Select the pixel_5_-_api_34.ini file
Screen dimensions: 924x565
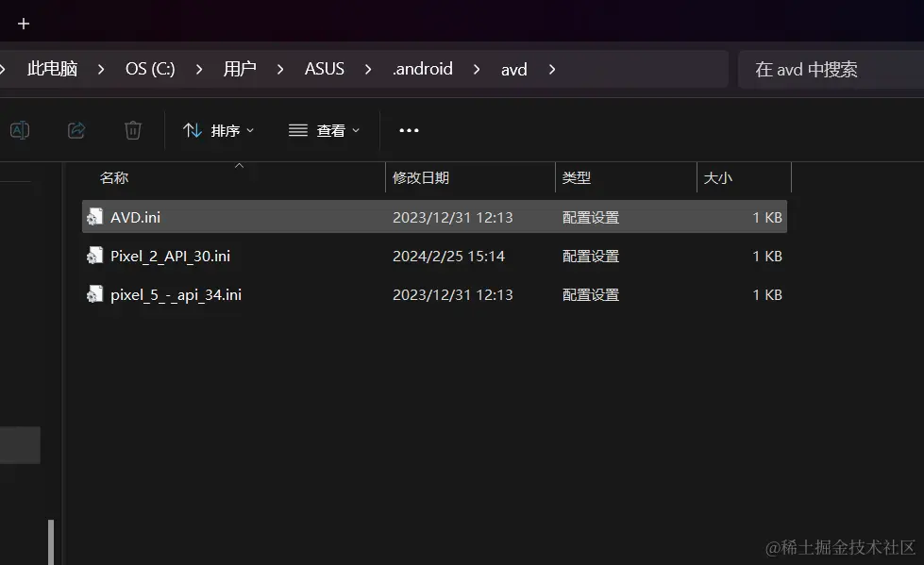[x=434, y=294]
